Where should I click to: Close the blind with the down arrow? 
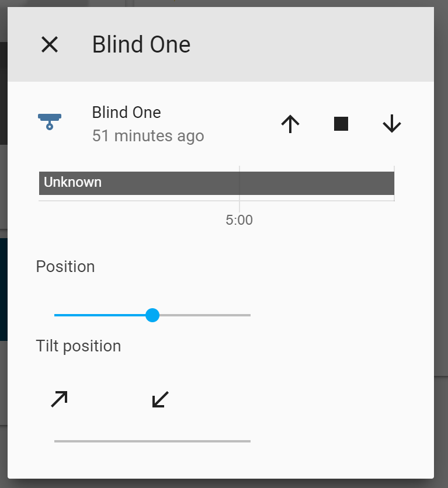[x=391, y=124]
